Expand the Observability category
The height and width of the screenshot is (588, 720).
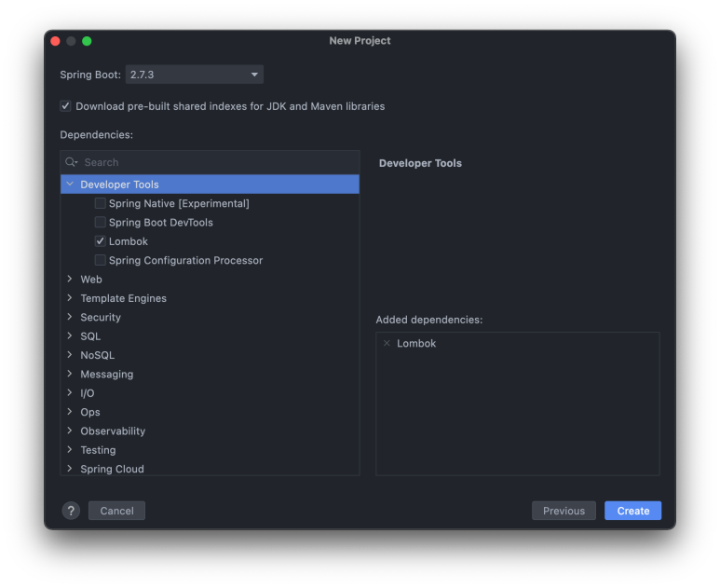click(70, 431)
